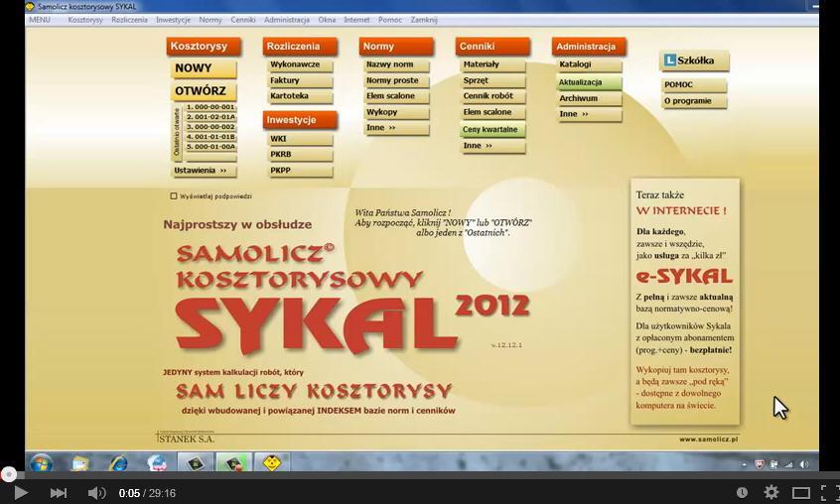
Task: Click the PKPP button
Action: [300, 170]
